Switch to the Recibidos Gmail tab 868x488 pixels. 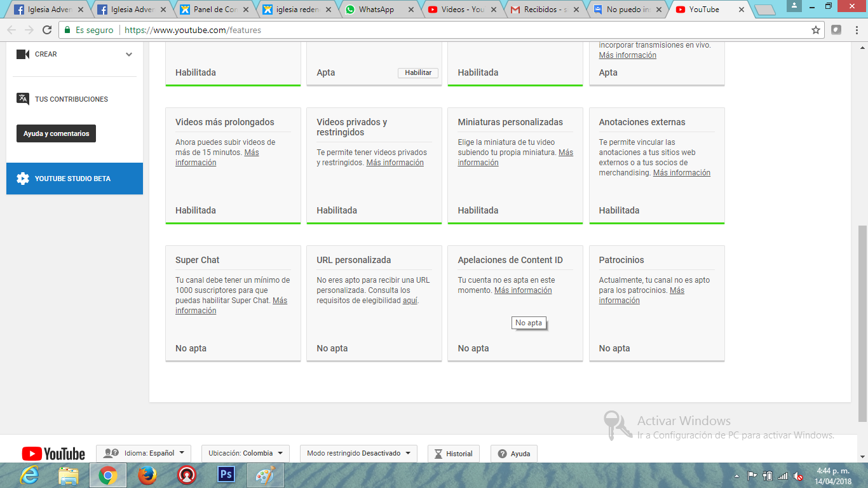pyautogui.click(x=545, y=10)
